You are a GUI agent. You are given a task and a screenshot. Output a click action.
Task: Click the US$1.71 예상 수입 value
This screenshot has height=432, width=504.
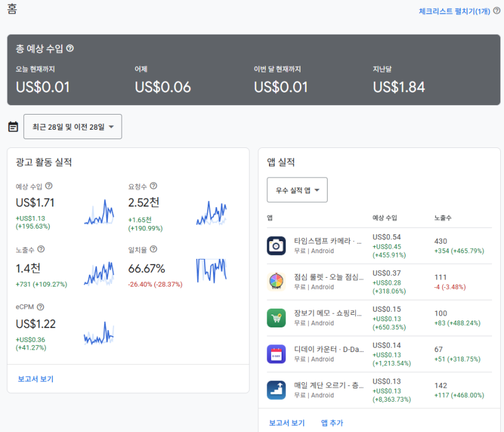pos(35,203)
